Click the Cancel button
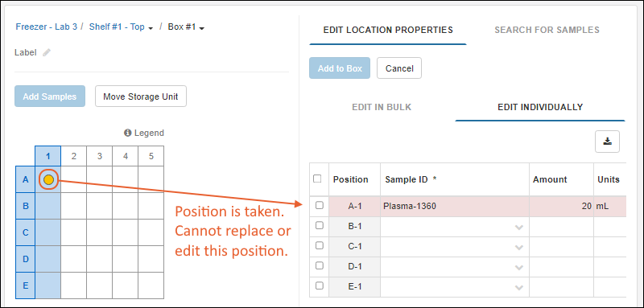The width and height of the screenshot is (644, 308). (x=399, y=68)
